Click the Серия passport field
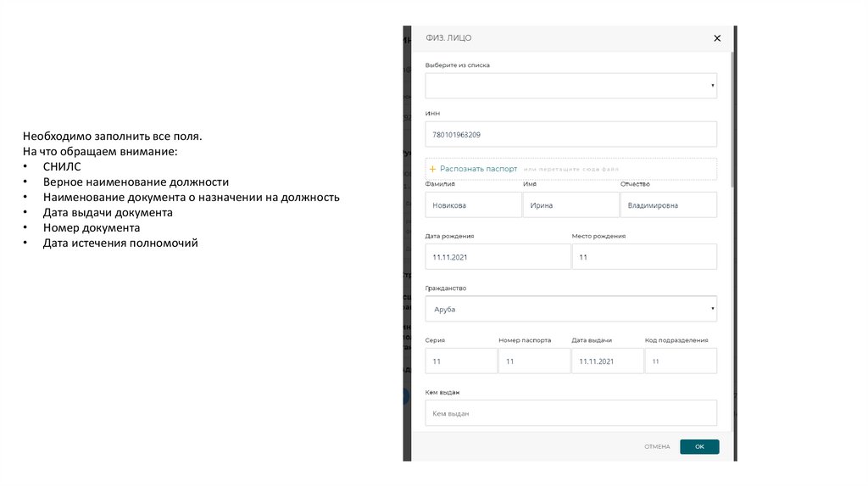868x487 pixels. pos(461,361)
